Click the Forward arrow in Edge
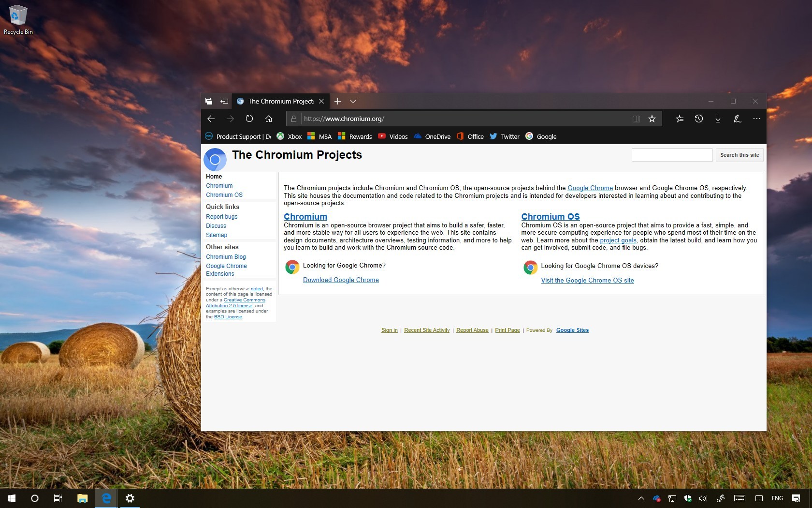 [230, 119]
